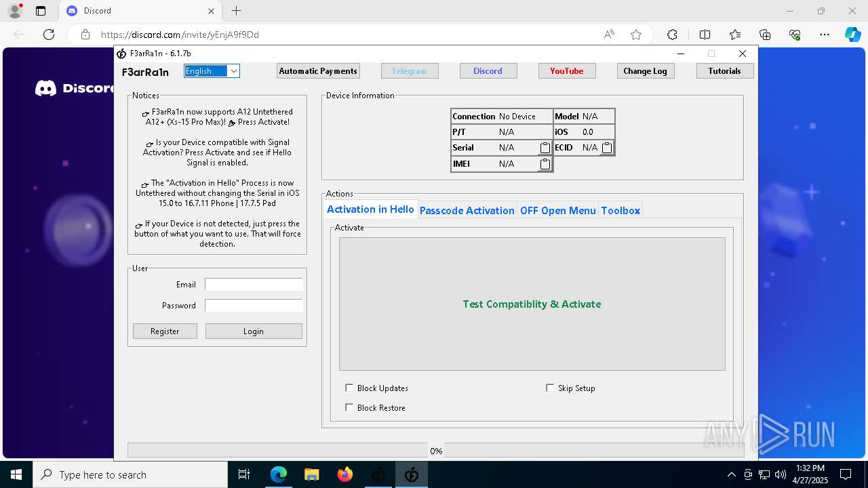Image resolution: width=868 pixels, height=488 pixels.
Task: Open Edge profile avatar
Action: [14, 11]
